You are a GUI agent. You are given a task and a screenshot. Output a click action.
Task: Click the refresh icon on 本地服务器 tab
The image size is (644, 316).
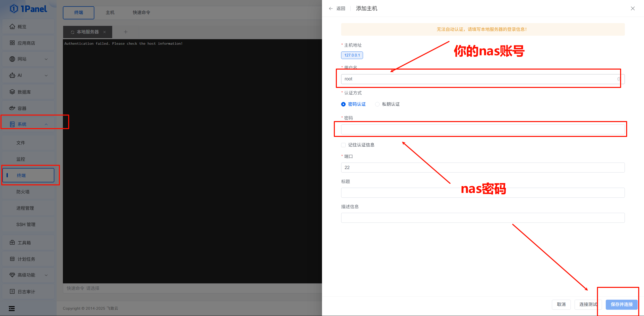tap(72, 32)
